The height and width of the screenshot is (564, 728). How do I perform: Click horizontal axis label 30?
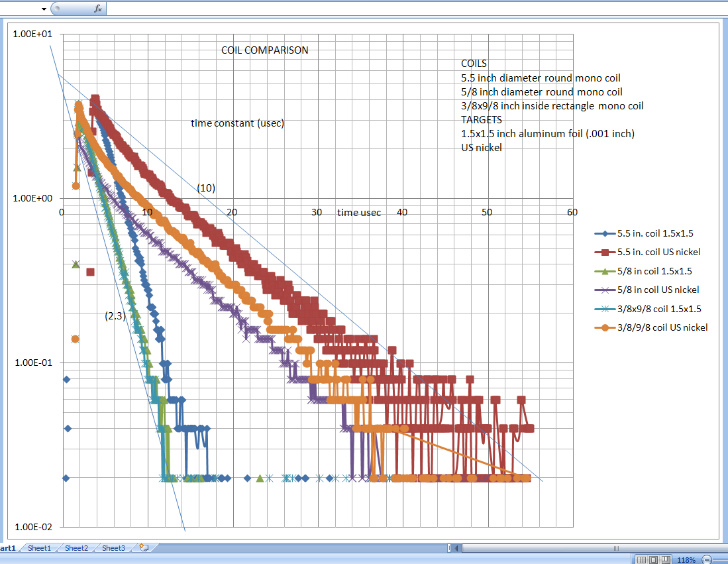317,212
